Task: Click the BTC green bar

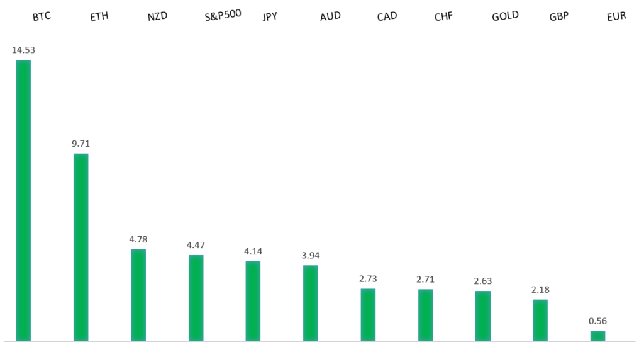Action: 23,200
